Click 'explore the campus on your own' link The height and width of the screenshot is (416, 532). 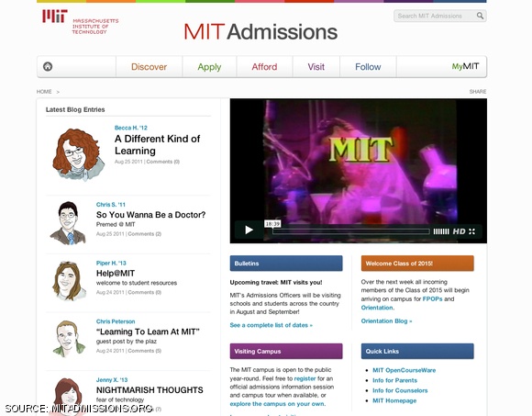click(x=277, y=404)
